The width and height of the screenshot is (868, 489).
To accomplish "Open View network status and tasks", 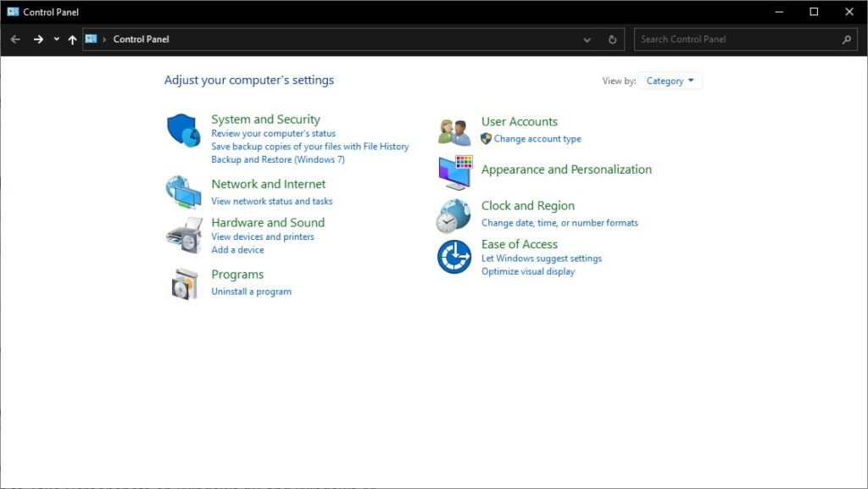I will [x=271, y=201].
